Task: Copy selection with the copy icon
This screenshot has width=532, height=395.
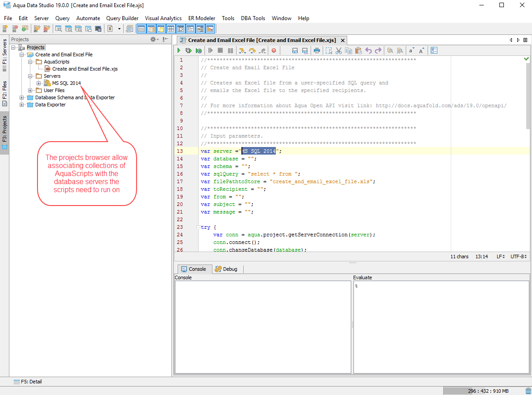Action: coord(349,50)
